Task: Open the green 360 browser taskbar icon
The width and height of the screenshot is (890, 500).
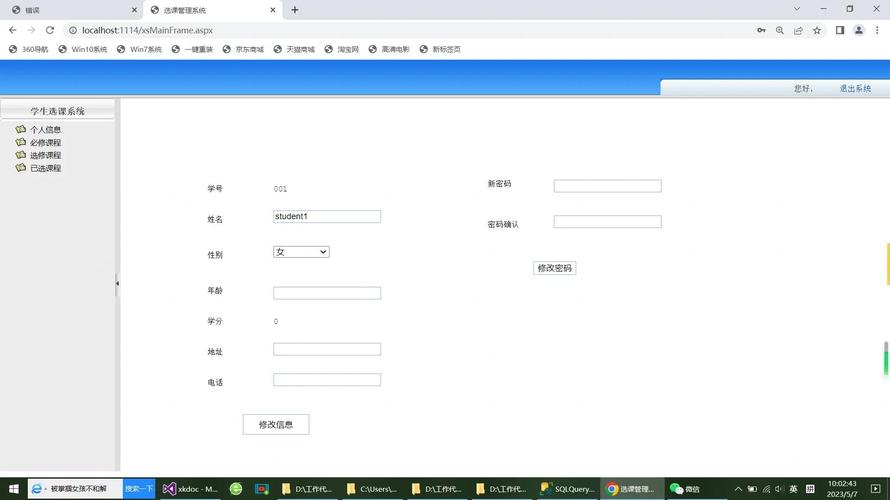Action: tap(236, 489)
